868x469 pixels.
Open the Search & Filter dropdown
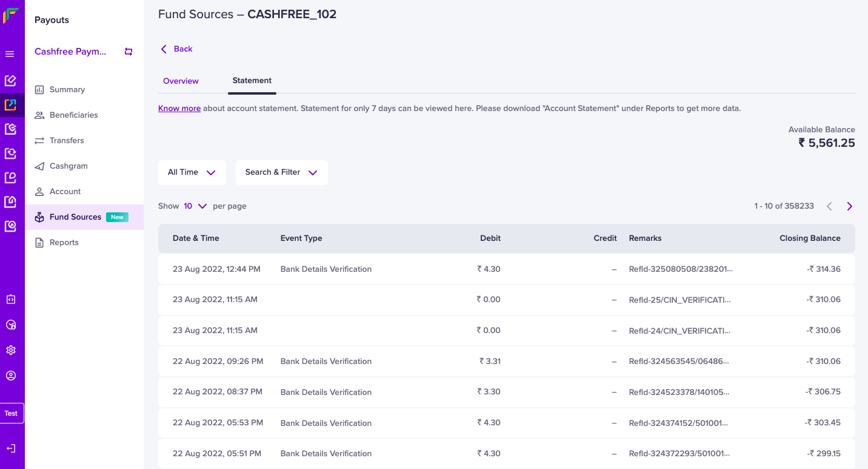pyautogui.click(x=282, y=172)
